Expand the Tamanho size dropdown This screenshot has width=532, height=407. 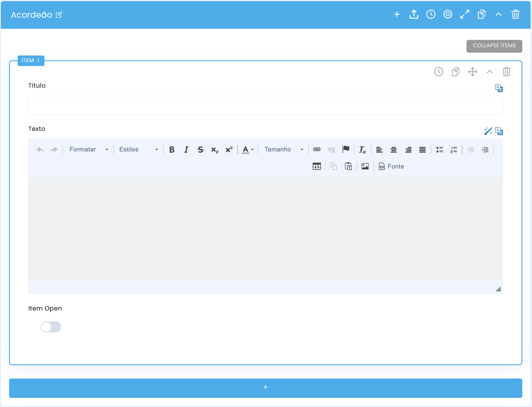point(284,150)
